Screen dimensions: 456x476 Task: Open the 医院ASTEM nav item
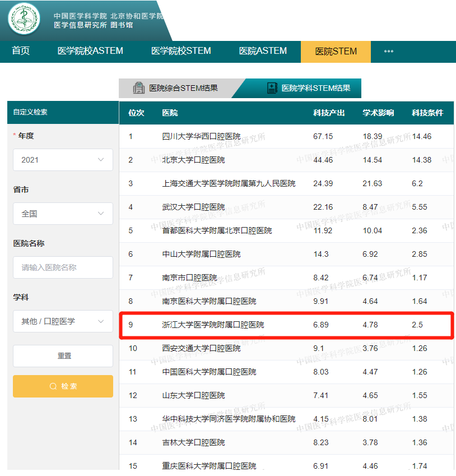click(263, 50)
